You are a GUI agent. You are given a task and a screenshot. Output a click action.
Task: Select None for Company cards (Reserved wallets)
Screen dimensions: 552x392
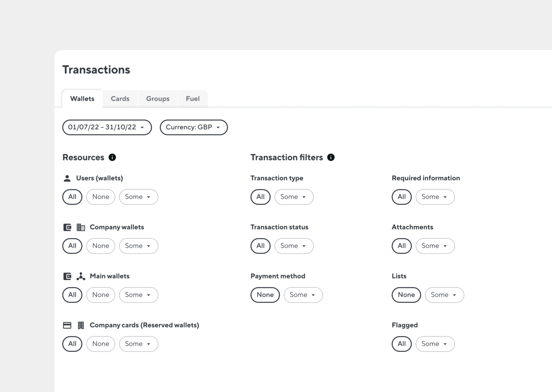point(101,344)
